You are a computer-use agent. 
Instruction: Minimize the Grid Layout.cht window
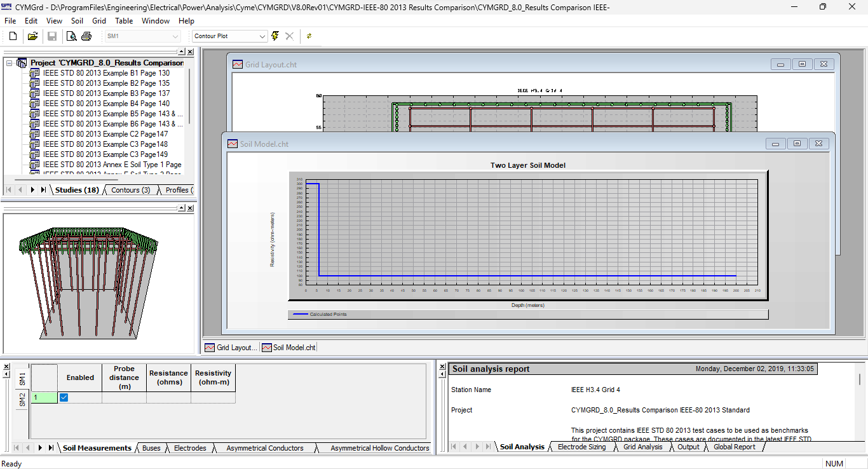click(x=780, y=64)
